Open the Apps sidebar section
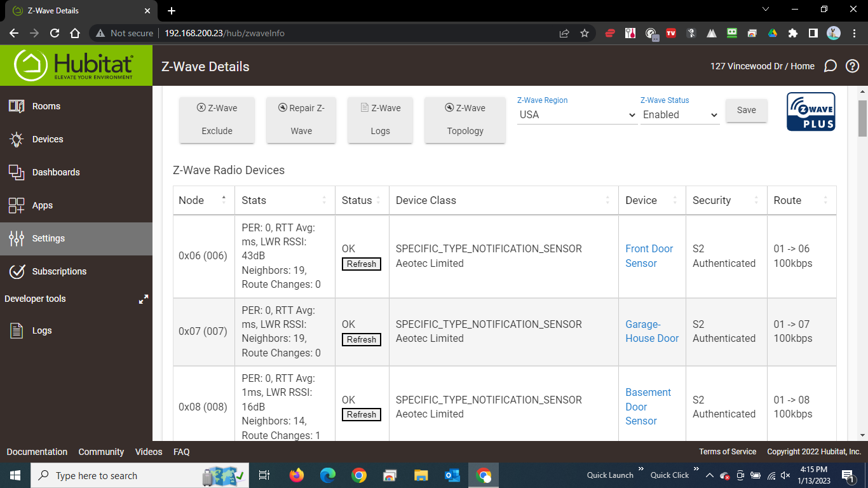 coord(76,205)
